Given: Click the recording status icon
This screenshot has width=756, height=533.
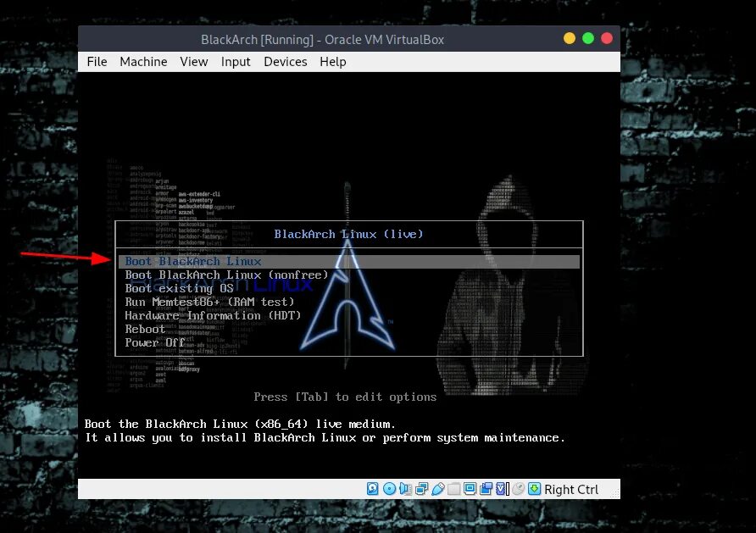Looking at the screenshot, I should 486,488.
